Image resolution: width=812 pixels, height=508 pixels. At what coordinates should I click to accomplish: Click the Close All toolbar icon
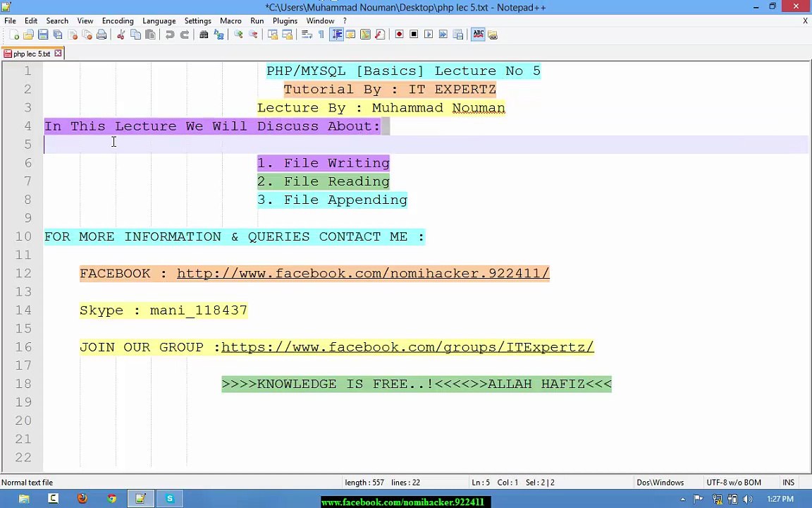pos(87,35)
